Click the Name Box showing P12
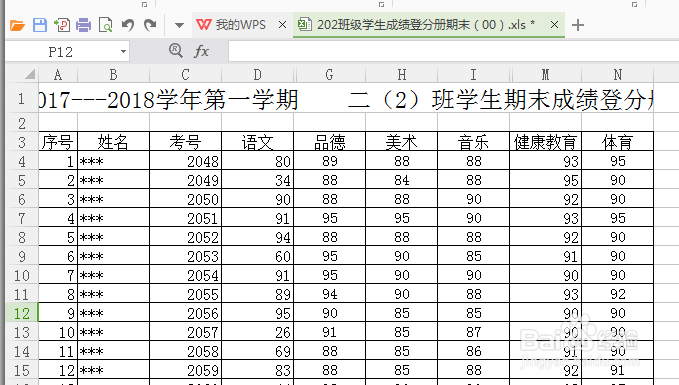 (61, 52)
